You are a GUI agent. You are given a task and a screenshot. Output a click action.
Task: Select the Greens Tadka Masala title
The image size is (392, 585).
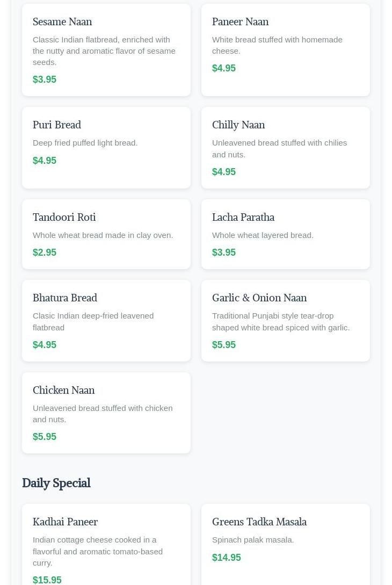[x=259, y=522]
